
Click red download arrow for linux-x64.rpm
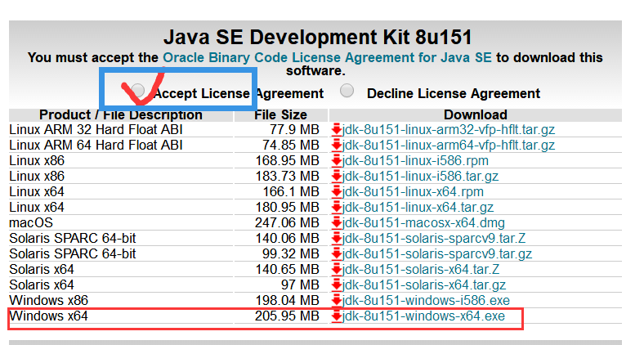pyautogui.click(x=337, y=192)
